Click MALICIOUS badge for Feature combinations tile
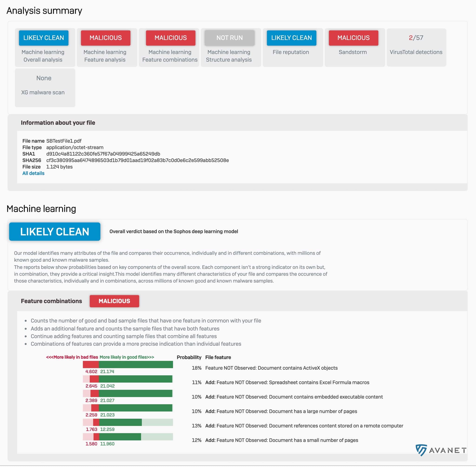Screen dimensions: 476x467 [170, 38]
